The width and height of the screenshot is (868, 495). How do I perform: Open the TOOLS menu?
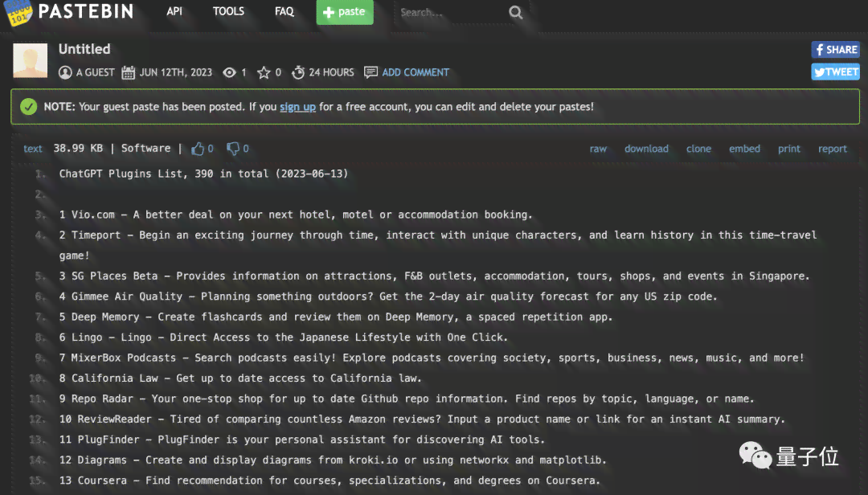click(228, 11)
